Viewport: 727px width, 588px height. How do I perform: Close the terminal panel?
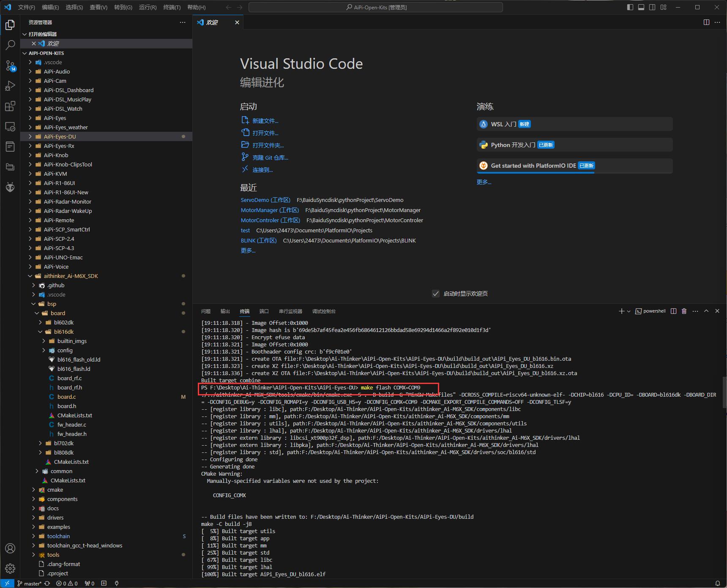pos(717,311)
